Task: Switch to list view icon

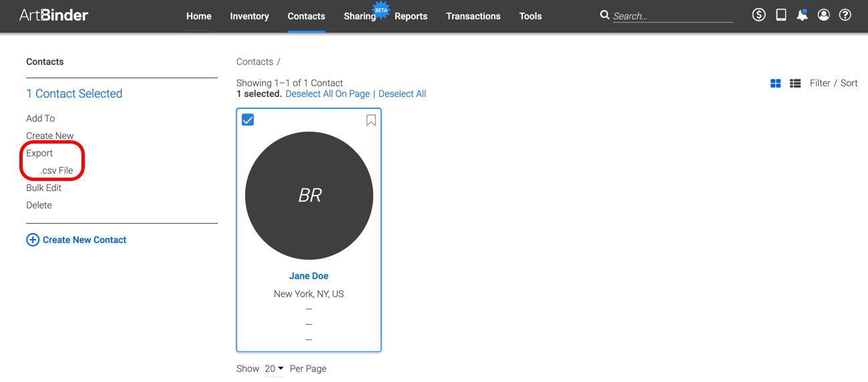Action: point(795,83)
